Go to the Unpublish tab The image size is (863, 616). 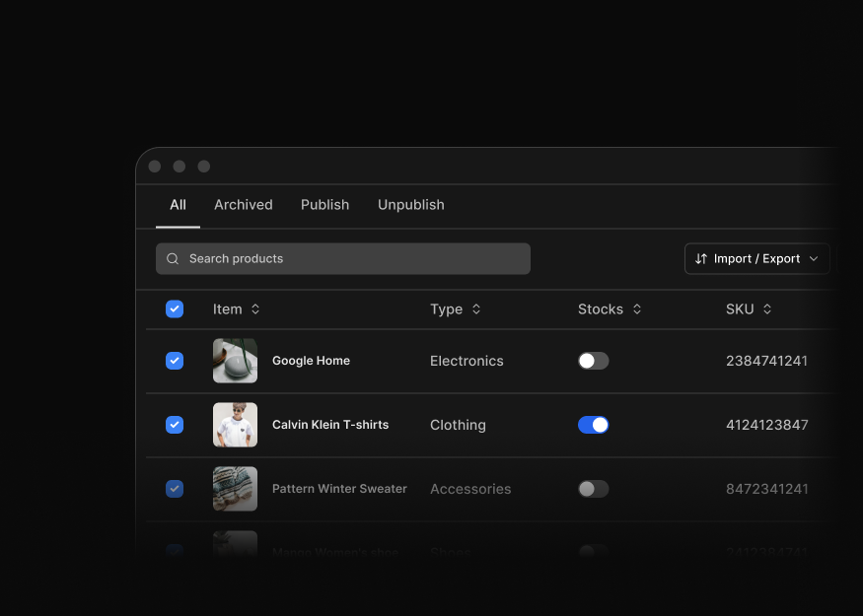pos(411,205)
